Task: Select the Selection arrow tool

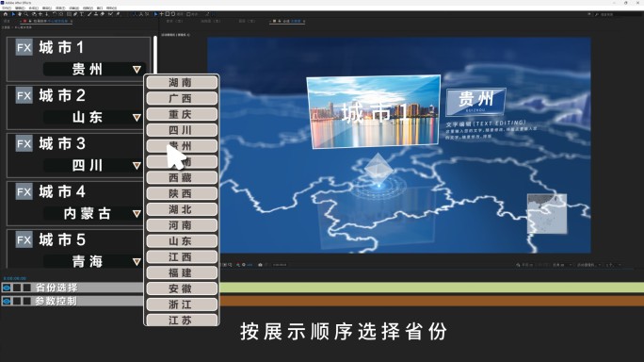Action: [13, 14]
